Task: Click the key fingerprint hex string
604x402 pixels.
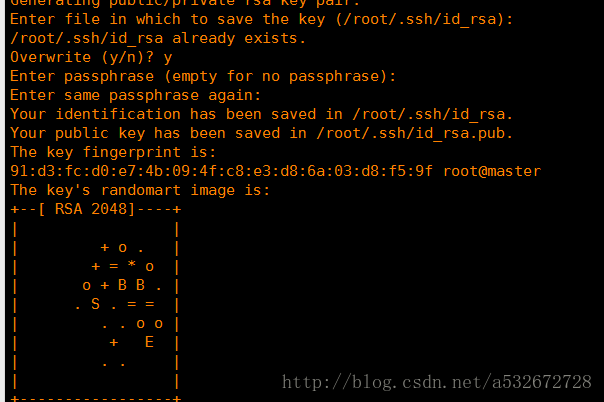Action: coord(221,171)
